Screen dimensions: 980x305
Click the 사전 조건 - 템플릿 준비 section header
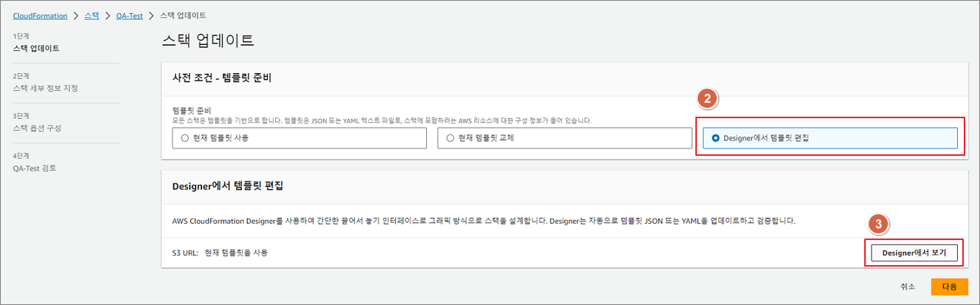point(228,78)
